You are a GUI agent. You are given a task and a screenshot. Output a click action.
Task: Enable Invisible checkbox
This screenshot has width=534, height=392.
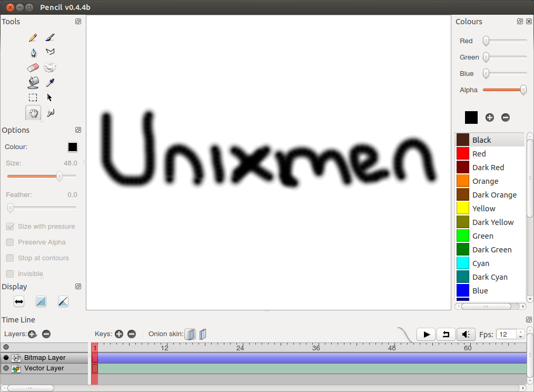coord(10,274)
